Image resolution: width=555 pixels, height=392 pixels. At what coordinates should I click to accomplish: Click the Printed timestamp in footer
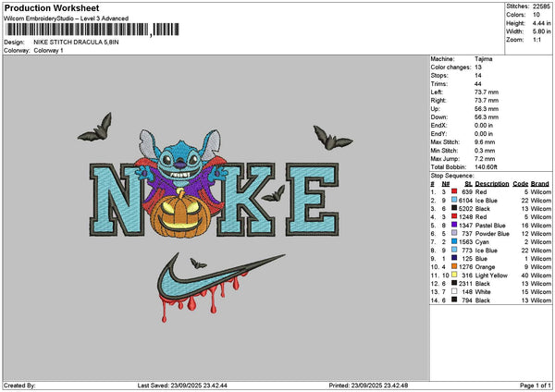click(368, 386)
